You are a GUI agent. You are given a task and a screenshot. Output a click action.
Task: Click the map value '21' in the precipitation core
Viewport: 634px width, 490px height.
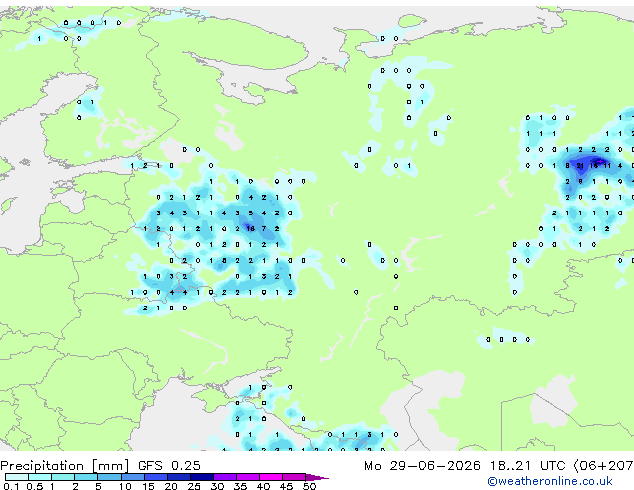click(x=580, y=166)
